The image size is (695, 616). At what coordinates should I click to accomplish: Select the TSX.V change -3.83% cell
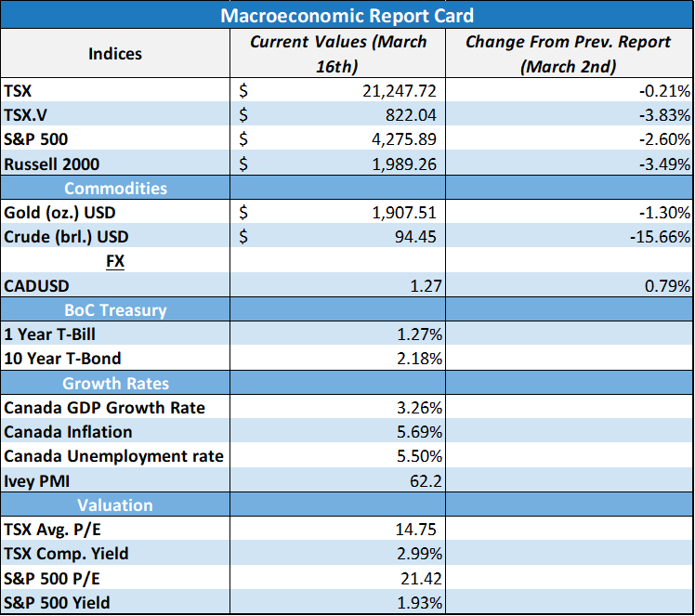570,115
